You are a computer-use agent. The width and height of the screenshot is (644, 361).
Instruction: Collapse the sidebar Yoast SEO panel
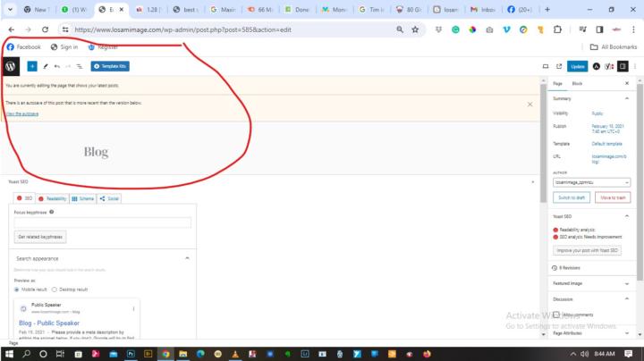click(x=627, y=216)
